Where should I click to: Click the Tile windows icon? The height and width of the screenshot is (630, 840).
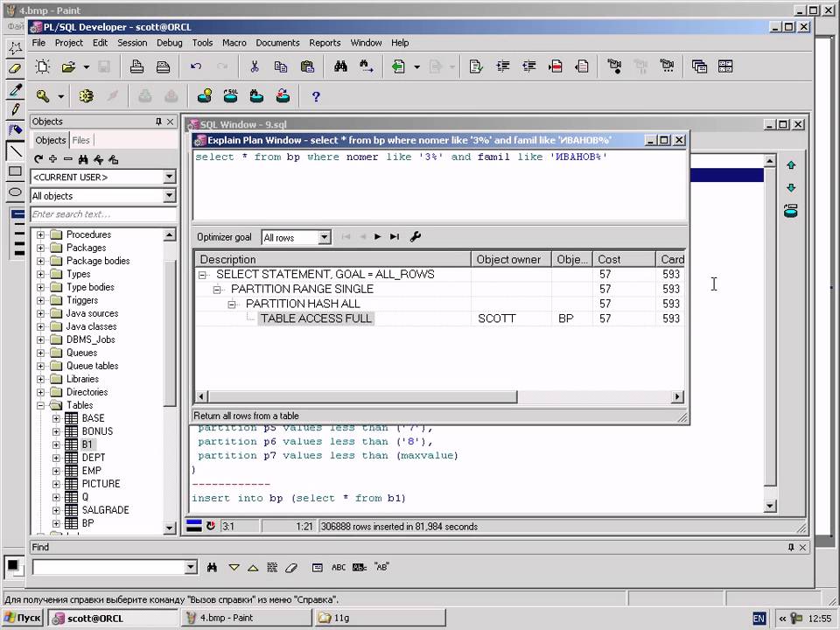tap(725, 66)
